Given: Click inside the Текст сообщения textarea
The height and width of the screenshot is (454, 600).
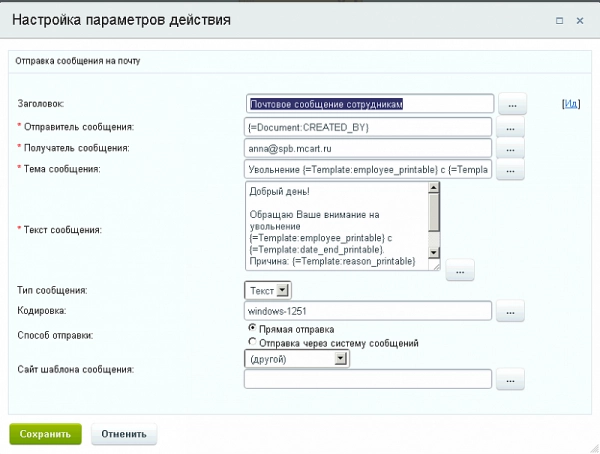Looking at the screenshot, I should coord(335,225).
